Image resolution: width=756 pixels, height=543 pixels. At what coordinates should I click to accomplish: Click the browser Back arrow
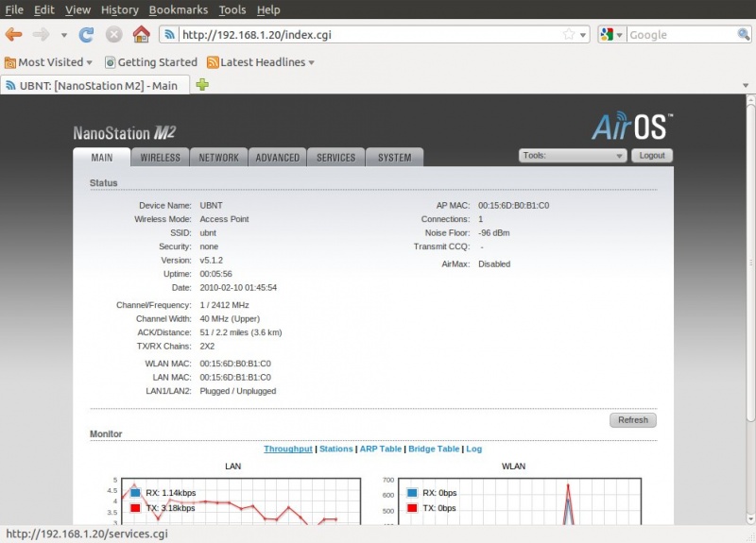point(13,35)
